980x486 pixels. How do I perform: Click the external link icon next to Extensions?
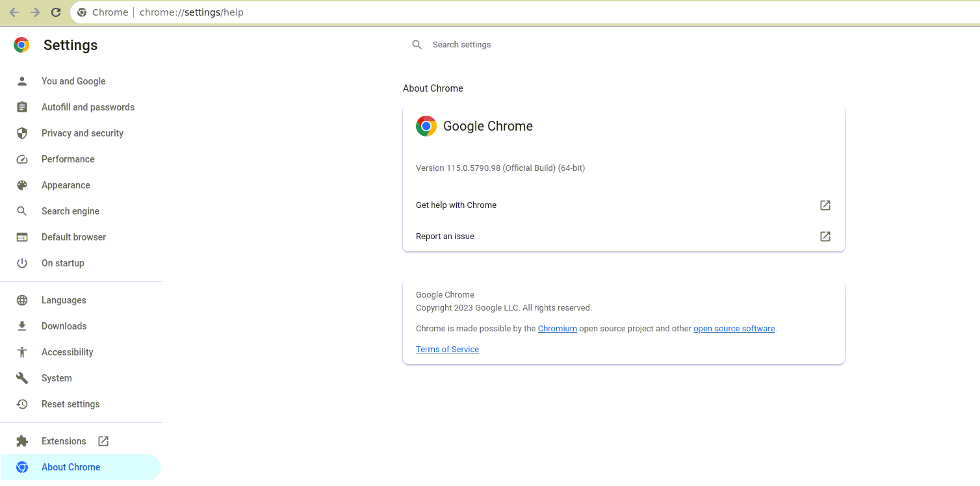[x=103, y=441]
